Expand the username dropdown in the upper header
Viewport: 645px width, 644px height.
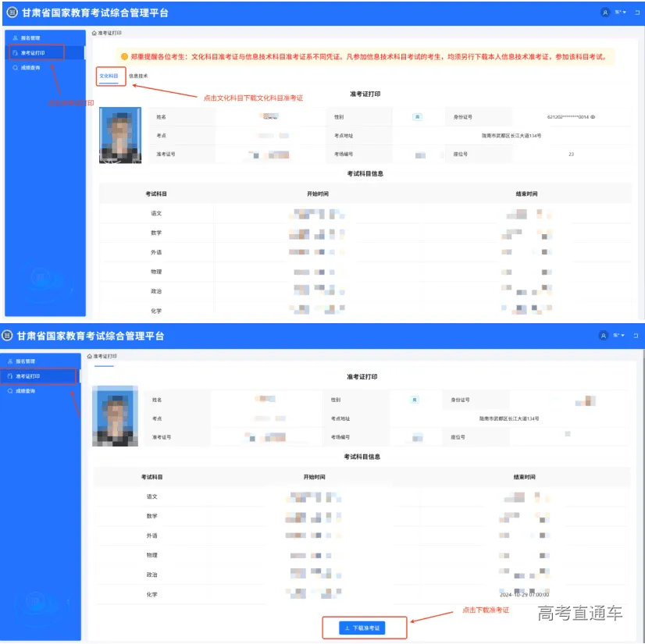click(620, 12)
